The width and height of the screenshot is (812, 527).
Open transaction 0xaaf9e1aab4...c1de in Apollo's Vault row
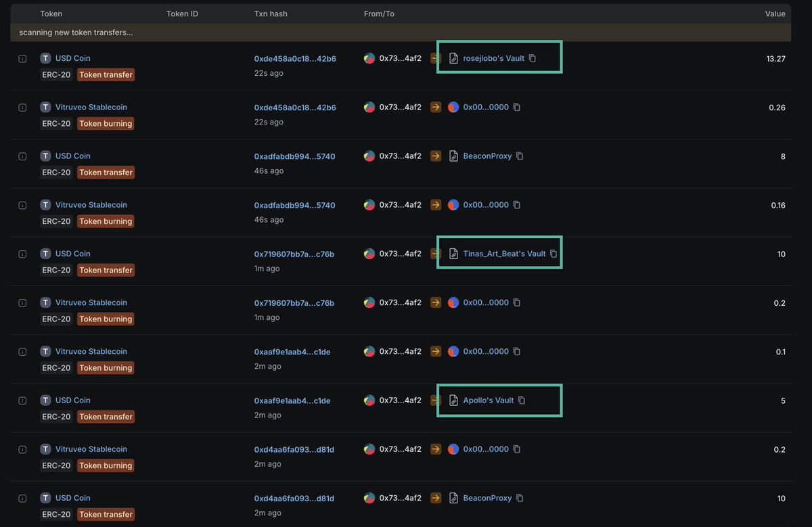(292, 400)
